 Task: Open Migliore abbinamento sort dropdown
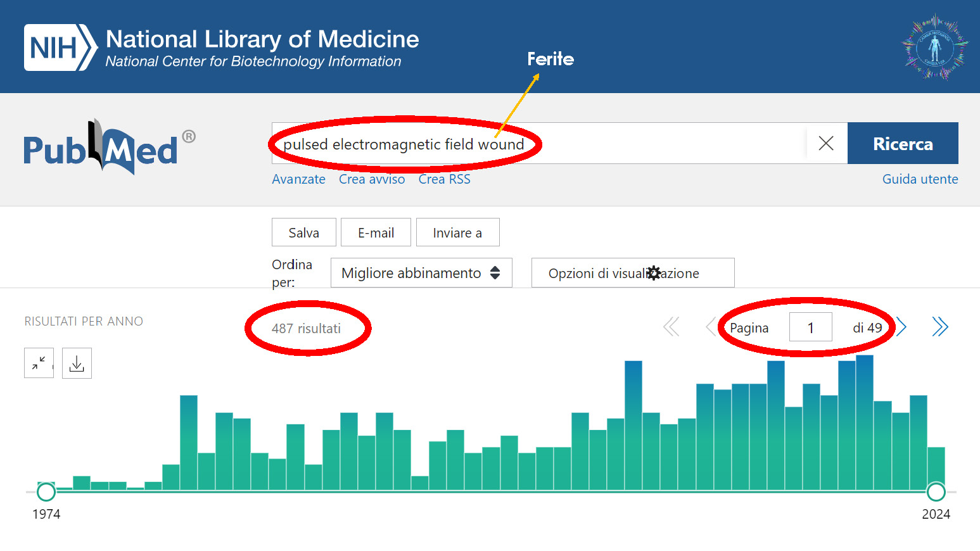[421, 273]
